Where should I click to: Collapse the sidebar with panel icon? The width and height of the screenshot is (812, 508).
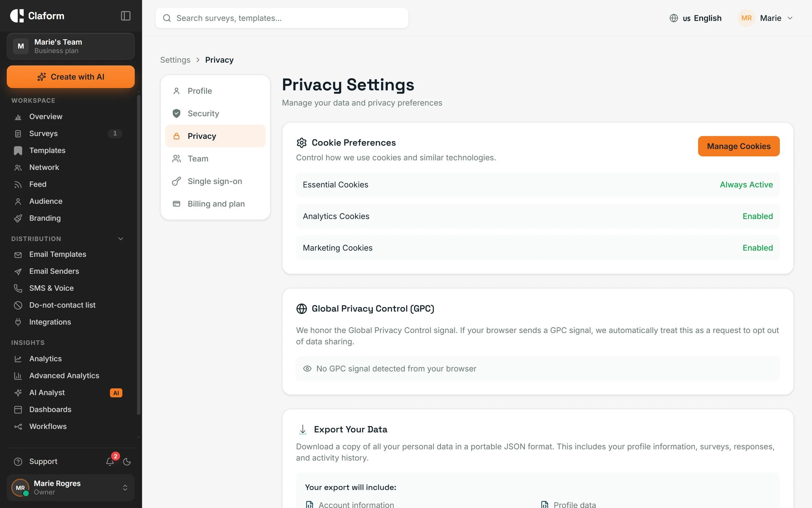[126, 16]
